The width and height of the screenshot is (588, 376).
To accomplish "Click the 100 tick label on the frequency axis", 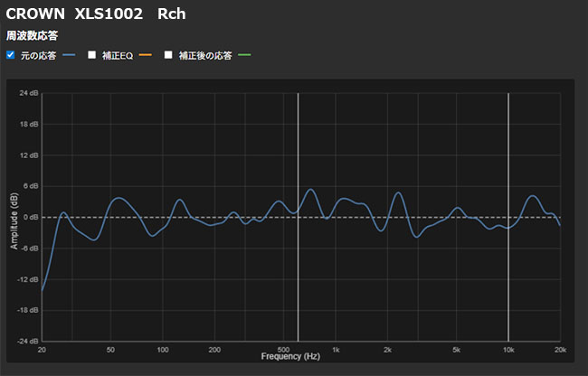I will pyautogui.click(x=162, y=349).
